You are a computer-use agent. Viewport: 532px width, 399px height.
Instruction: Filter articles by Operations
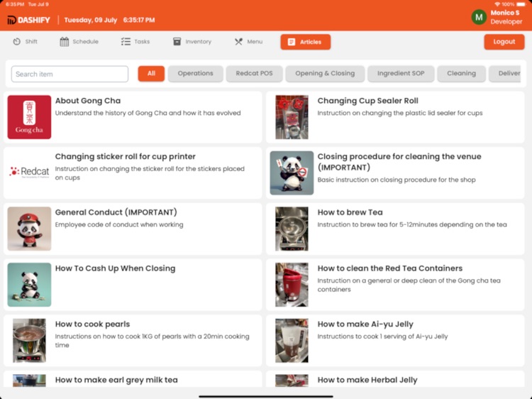click(196, 73)
